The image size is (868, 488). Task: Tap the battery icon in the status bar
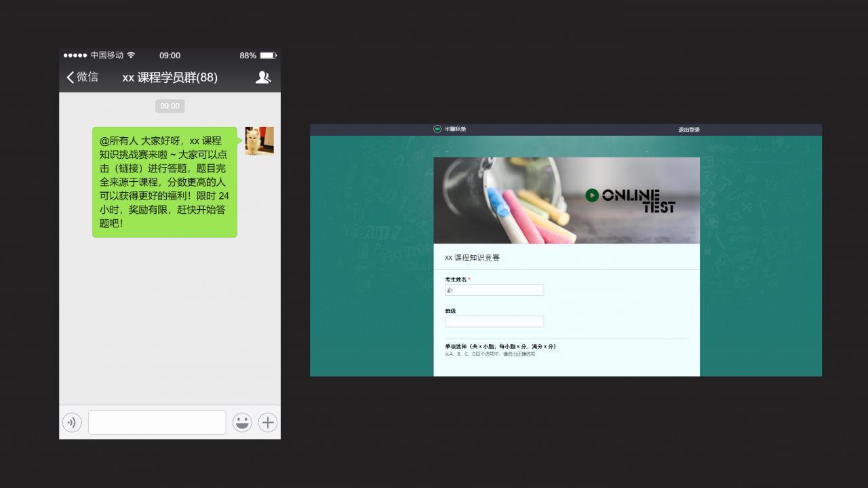tap(268, 55)
